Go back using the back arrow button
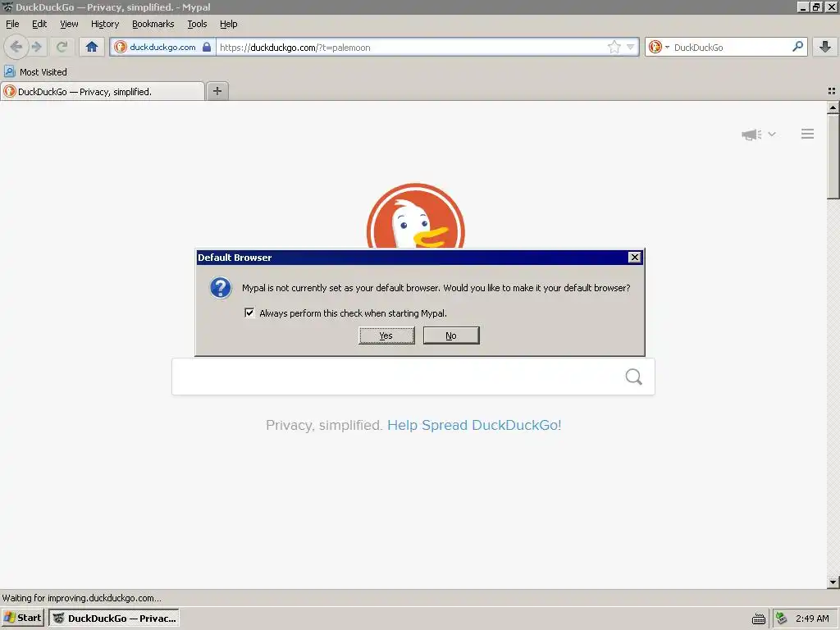The image size is (840, 630). [x=16, y=47]
